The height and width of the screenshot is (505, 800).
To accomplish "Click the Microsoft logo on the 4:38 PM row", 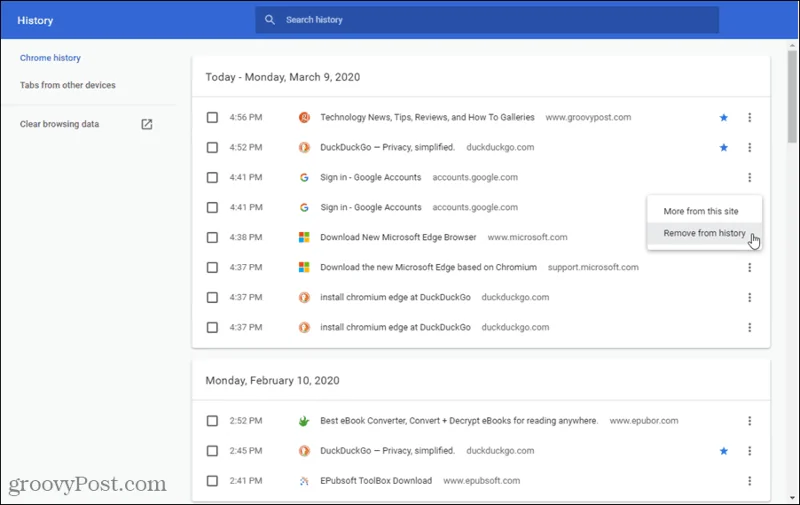I will click(304, 237).
